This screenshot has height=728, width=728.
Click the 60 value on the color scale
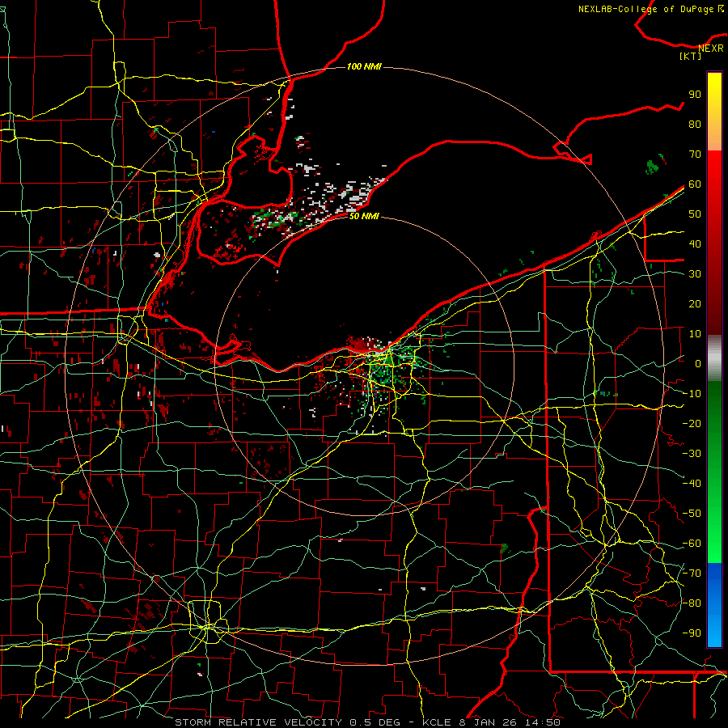tap(695, 184)
